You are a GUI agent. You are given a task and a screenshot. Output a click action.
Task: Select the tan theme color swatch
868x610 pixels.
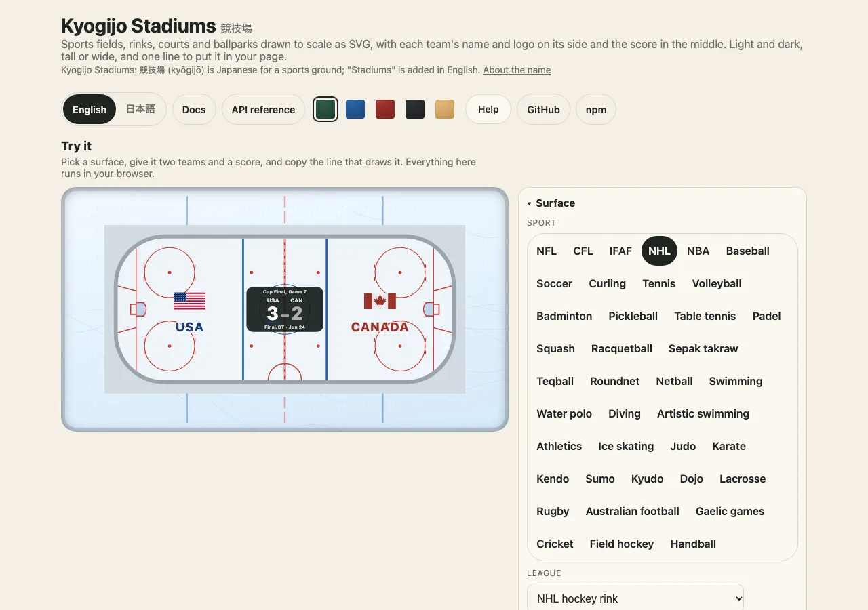(445, 109)
